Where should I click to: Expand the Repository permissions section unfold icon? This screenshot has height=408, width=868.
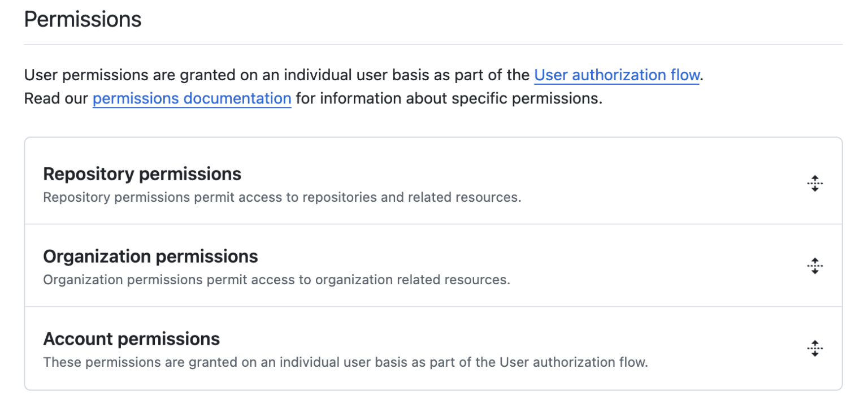pyautogui.click(x=814, y=183)
